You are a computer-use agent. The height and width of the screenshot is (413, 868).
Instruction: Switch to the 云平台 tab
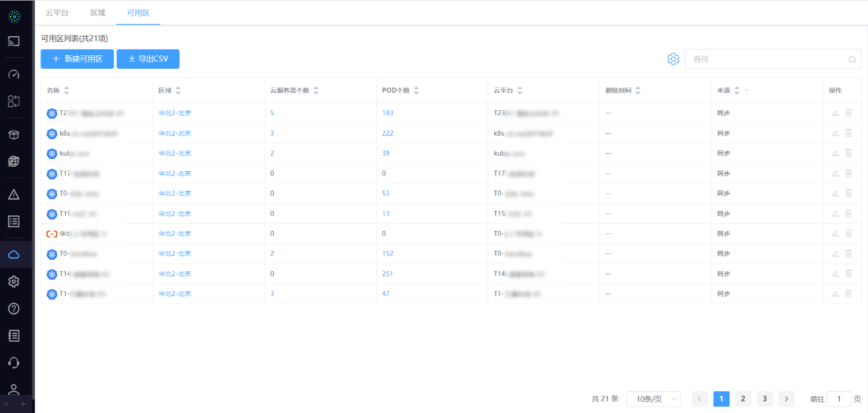tap(57, 13)
